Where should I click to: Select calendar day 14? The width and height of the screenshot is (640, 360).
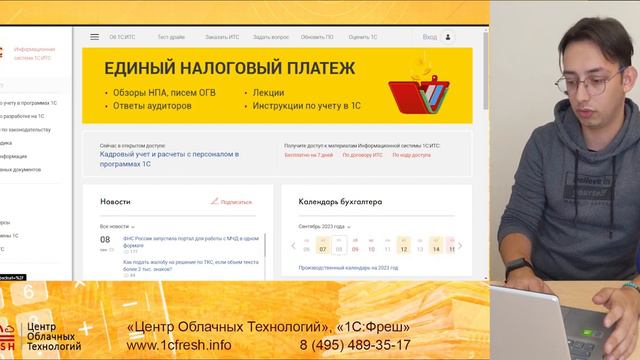(x=436, y=245)
